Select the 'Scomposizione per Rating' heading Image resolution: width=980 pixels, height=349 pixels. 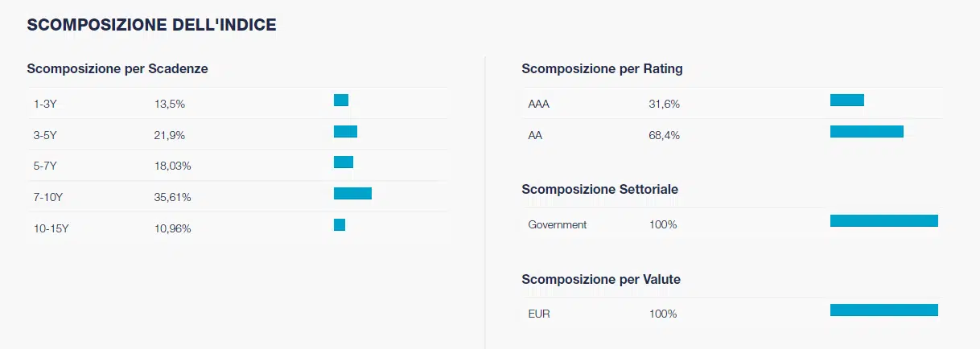coord(602,69)
